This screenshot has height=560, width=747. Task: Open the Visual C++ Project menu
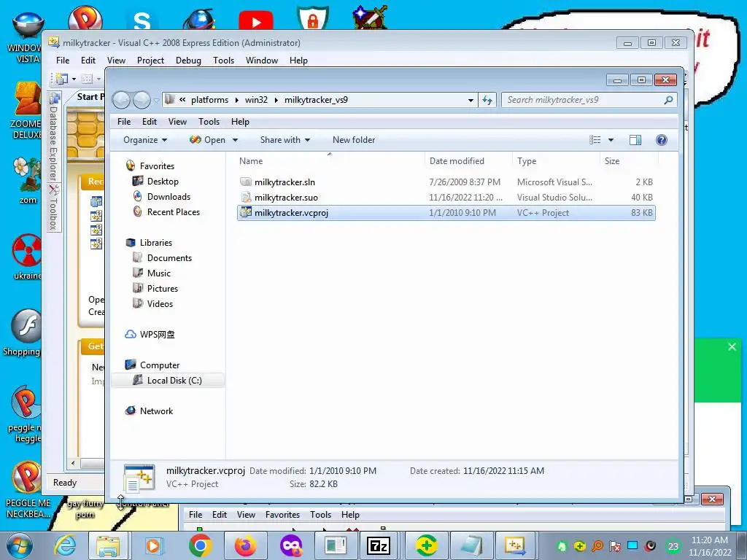click(150, 61)
